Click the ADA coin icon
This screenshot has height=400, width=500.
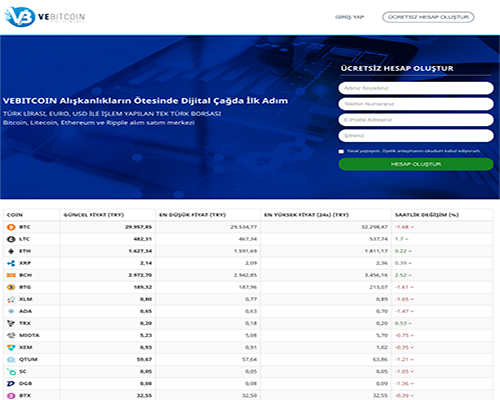pos(11,311)
